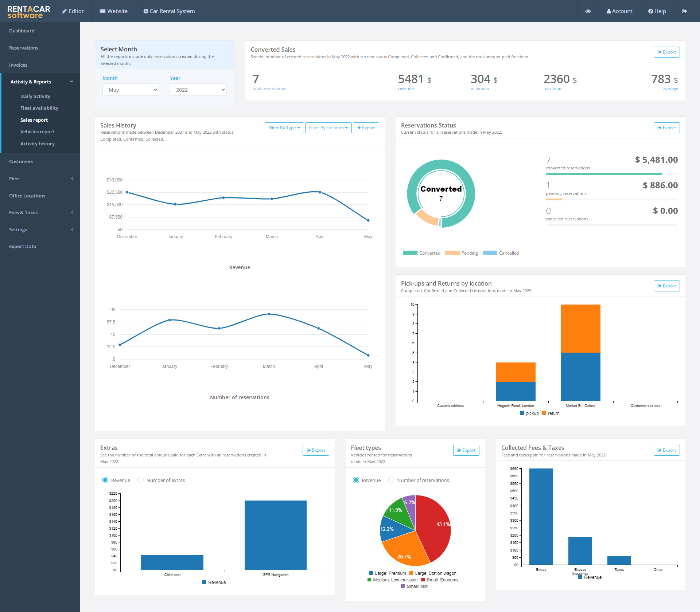700x612 pixels.
Task: Open Filter By Type dropdown
Action: (284, 128)
